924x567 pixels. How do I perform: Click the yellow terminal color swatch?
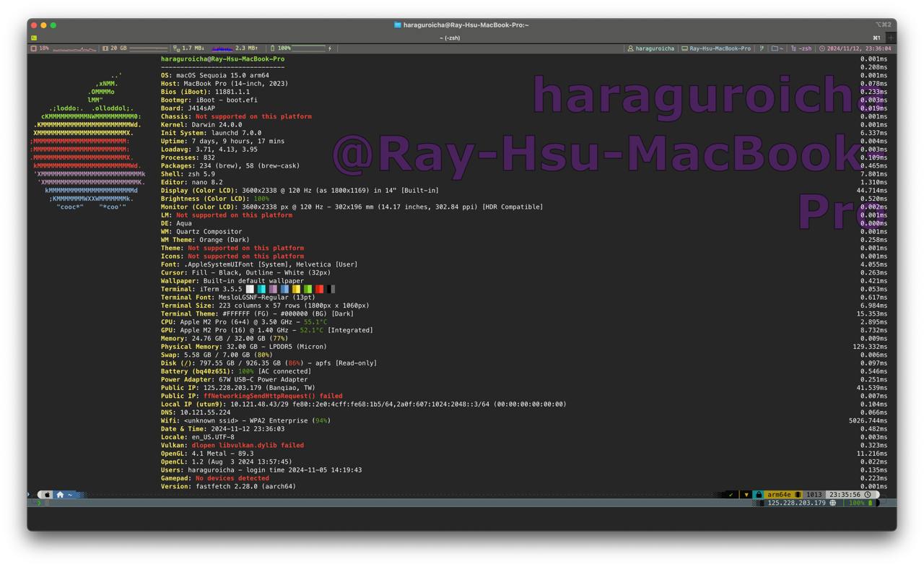[296, 289]
